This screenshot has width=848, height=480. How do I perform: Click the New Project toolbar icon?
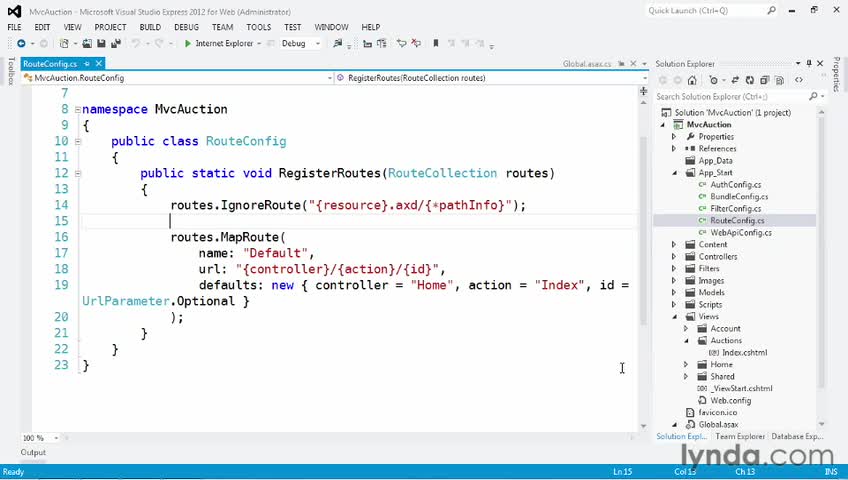click(x=64, y=43)
